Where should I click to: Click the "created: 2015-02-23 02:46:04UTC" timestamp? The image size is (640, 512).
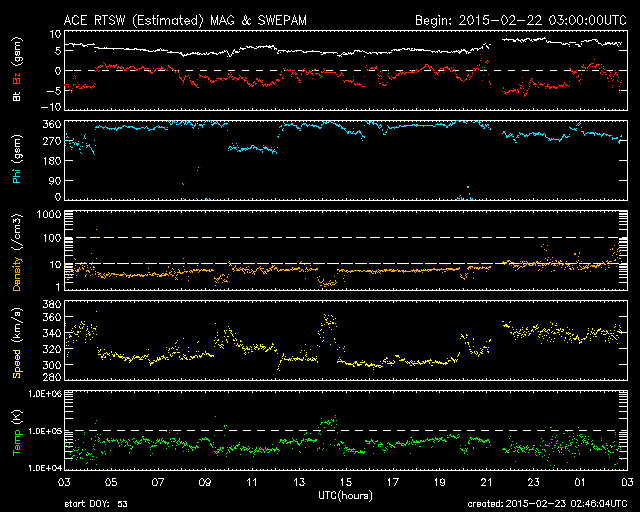pos(547,504)
